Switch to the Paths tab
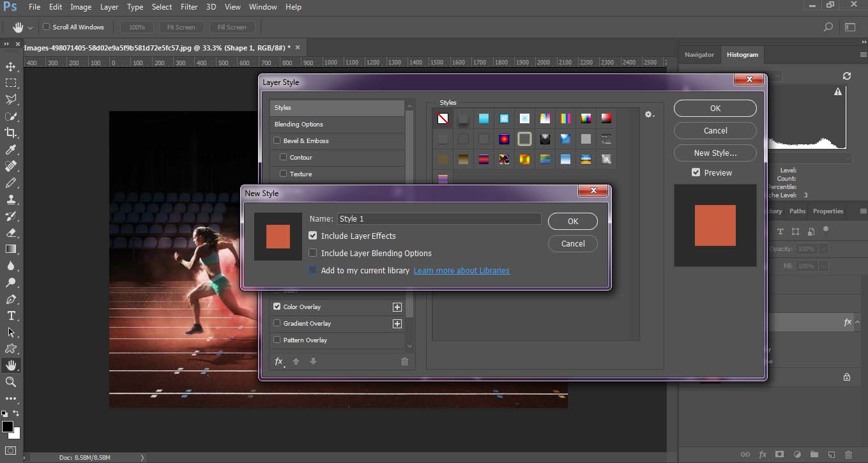 [797, 211]
